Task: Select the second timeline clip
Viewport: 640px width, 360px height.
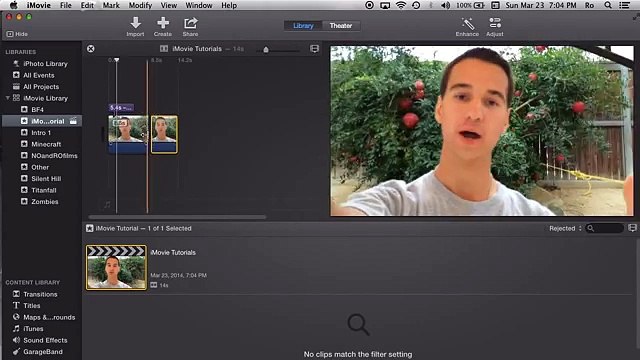Action: (164, 134)
